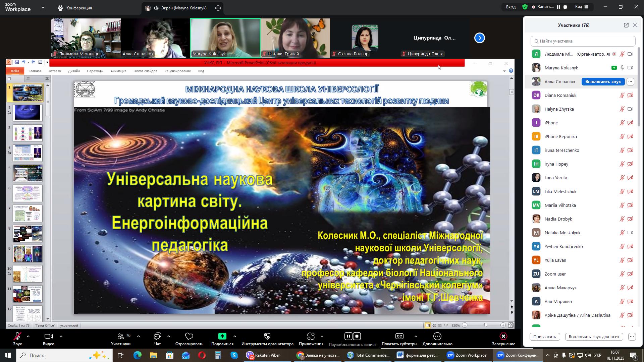Open the Анимация ribbon tab
This screenshot has height=362, width=644.
click(118, 71)
